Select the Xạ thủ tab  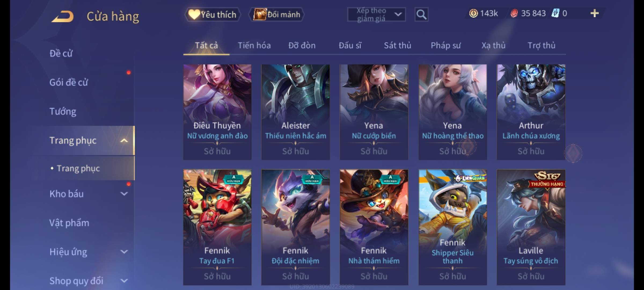click(x=493, y=45)
